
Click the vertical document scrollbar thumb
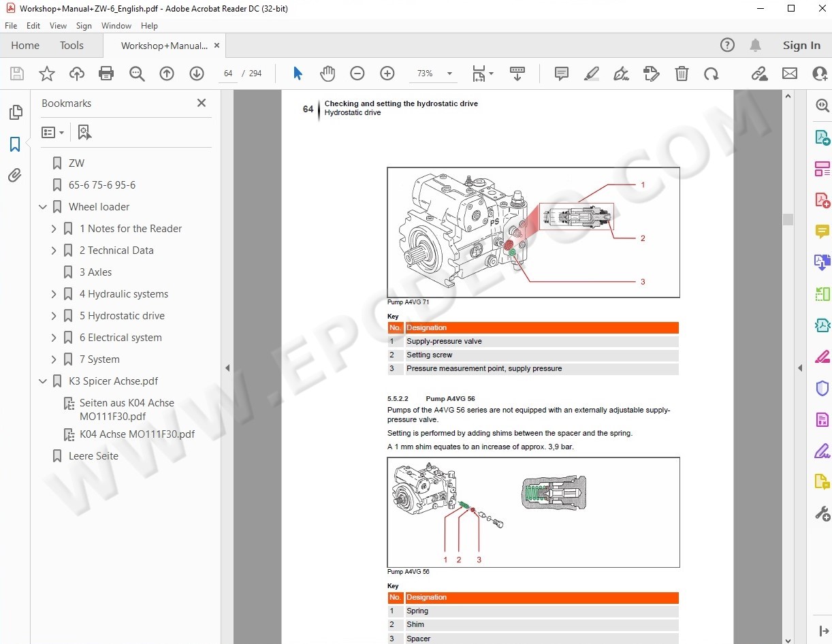[788, 219]
